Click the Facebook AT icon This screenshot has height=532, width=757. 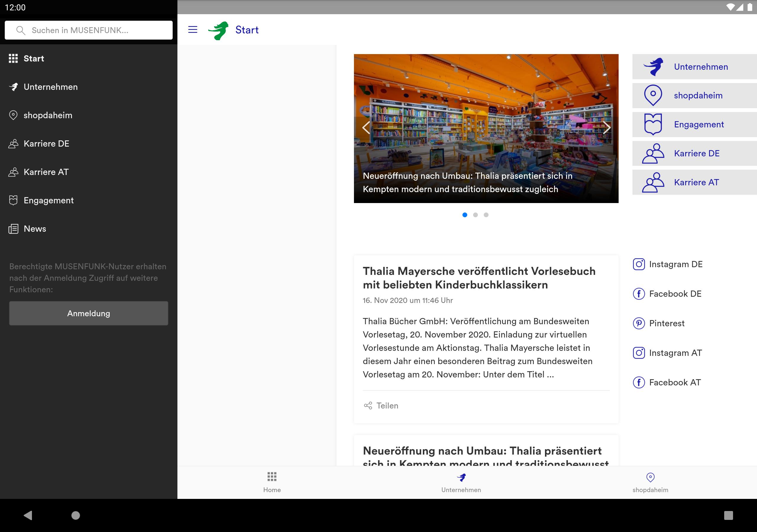[x=639, y=382]
